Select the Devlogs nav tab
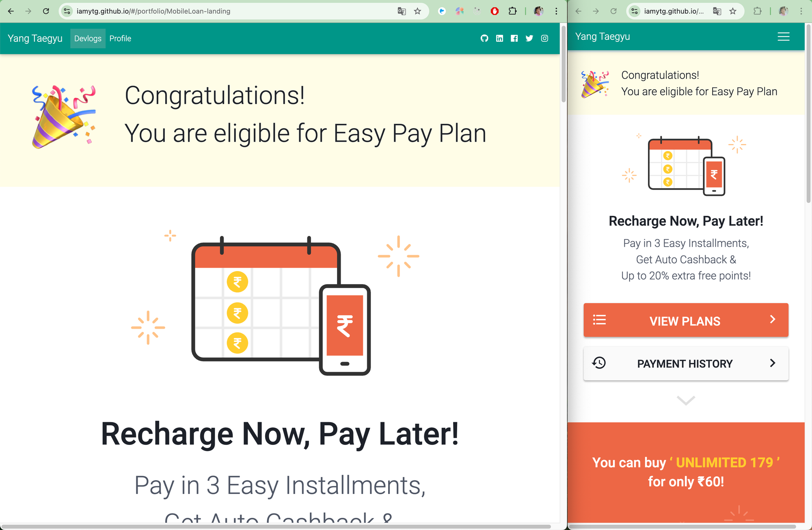 88,39
